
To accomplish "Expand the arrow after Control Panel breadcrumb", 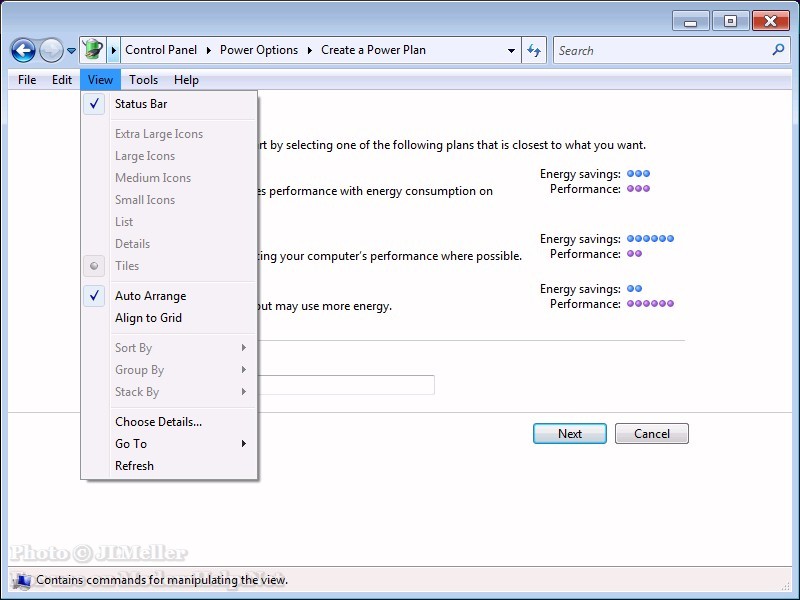I will click(x=209, y=50).
